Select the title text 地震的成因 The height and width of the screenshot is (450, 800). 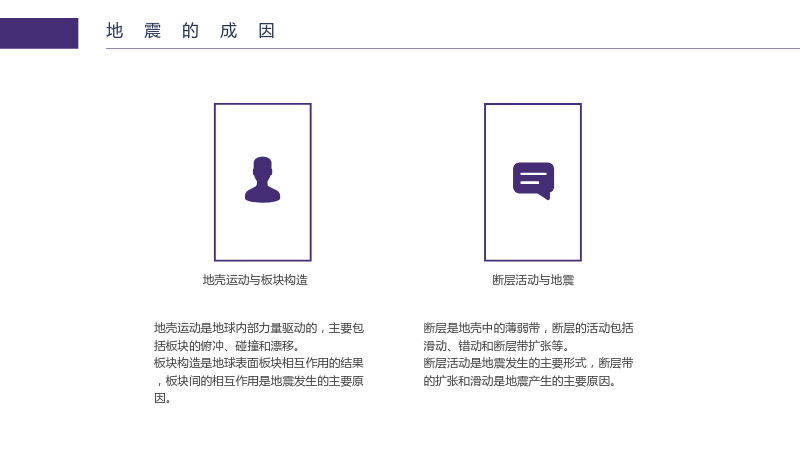click(x=191, y=31)
